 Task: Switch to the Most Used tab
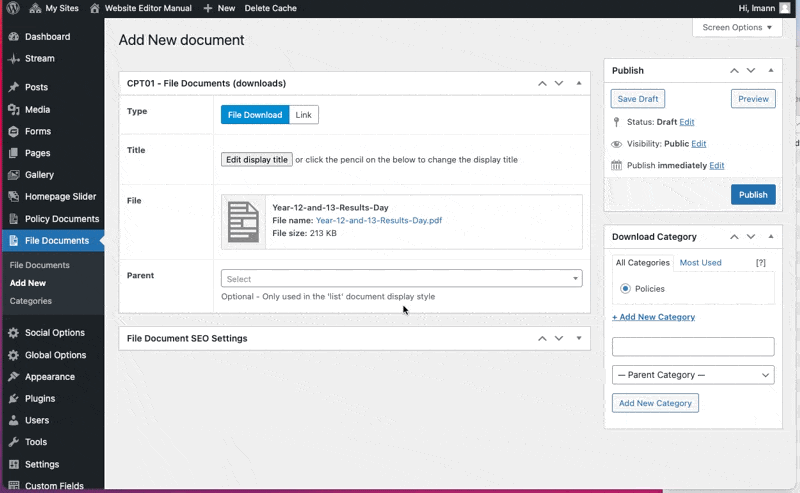pyautogui.click(x=700, y=263)
